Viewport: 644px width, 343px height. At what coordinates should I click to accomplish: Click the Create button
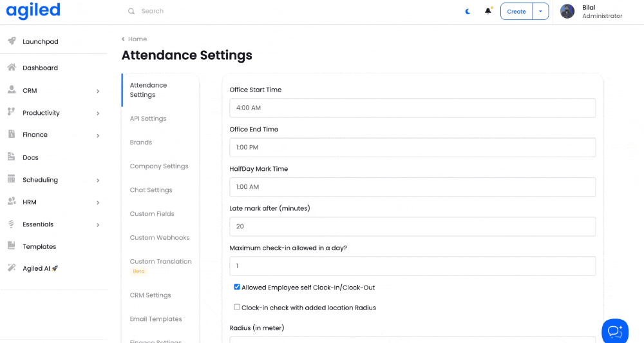click(x=516, y=12)
